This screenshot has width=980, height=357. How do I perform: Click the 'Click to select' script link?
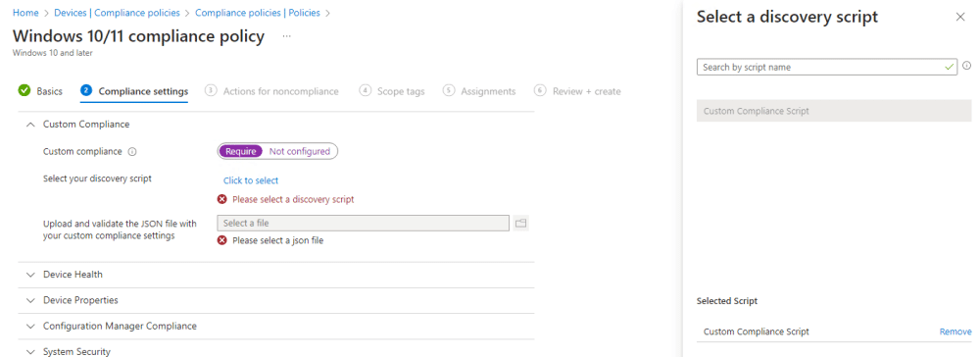coord(251,180)
